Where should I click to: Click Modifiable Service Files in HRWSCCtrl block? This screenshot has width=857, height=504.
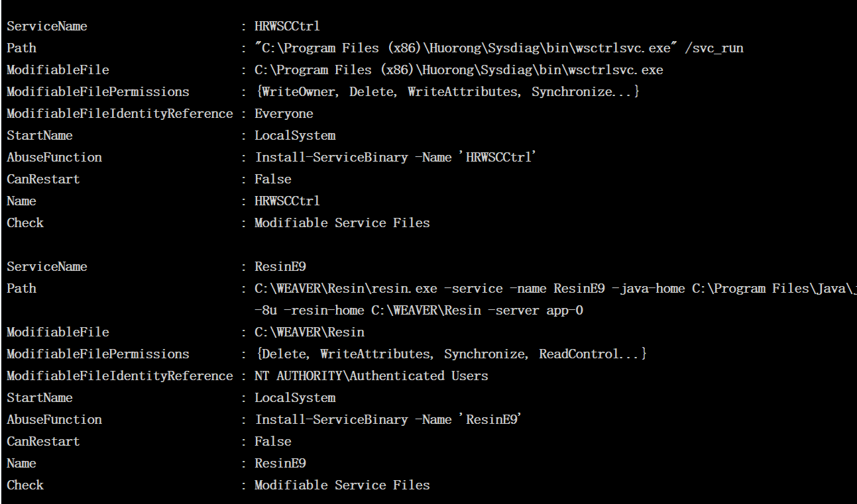(x=342, y=223)
